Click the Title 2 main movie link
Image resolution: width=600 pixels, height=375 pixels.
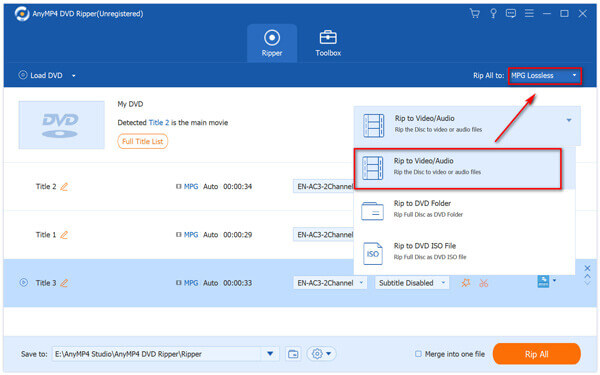158,123
